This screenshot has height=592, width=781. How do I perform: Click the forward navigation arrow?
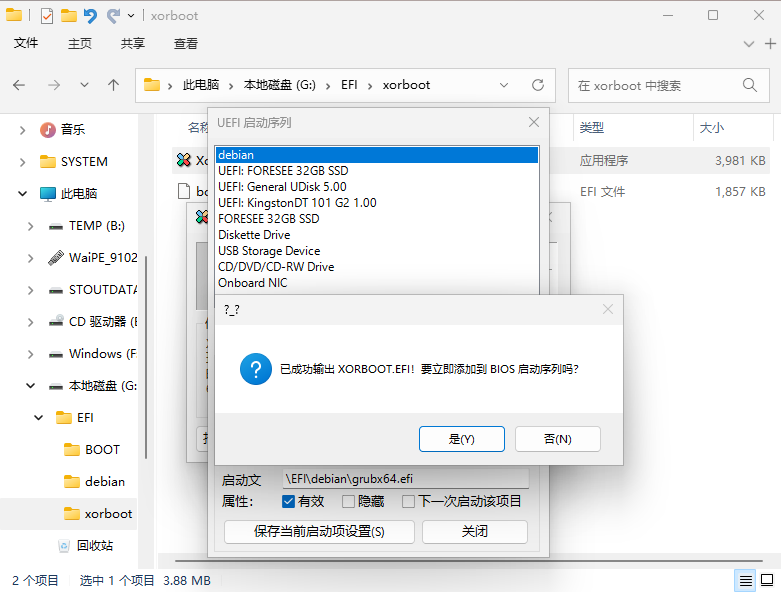coord(54,85)
